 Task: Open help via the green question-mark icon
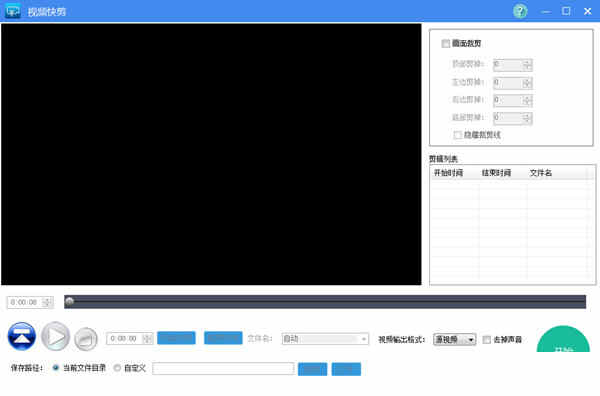pyautogui.click(x=520, y=11)
